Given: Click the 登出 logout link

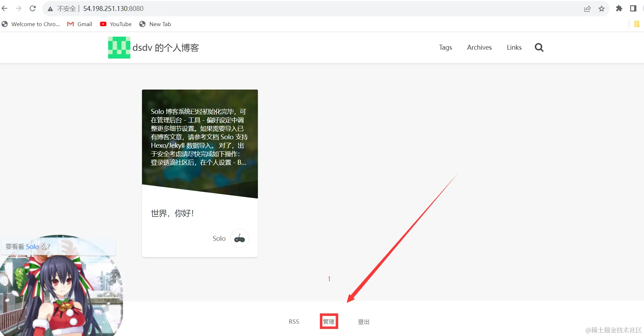Looking at the screenshot, I should (x=364, y=322).
